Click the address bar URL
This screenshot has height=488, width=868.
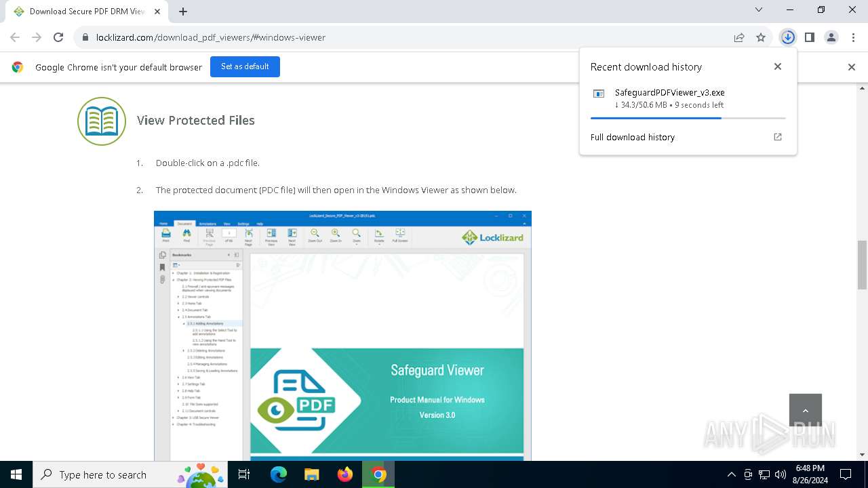click(x=211, y=37)
